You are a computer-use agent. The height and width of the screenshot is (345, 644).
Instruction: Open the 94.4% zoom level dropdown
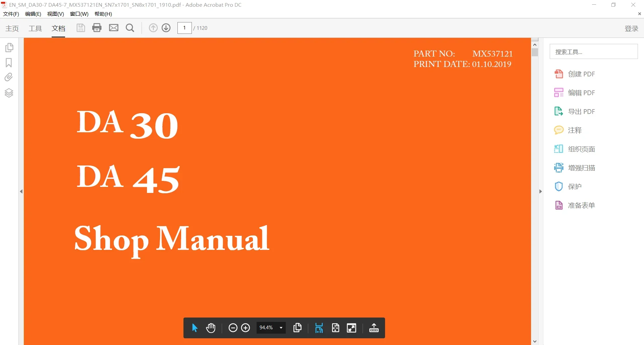coord(271,328)
